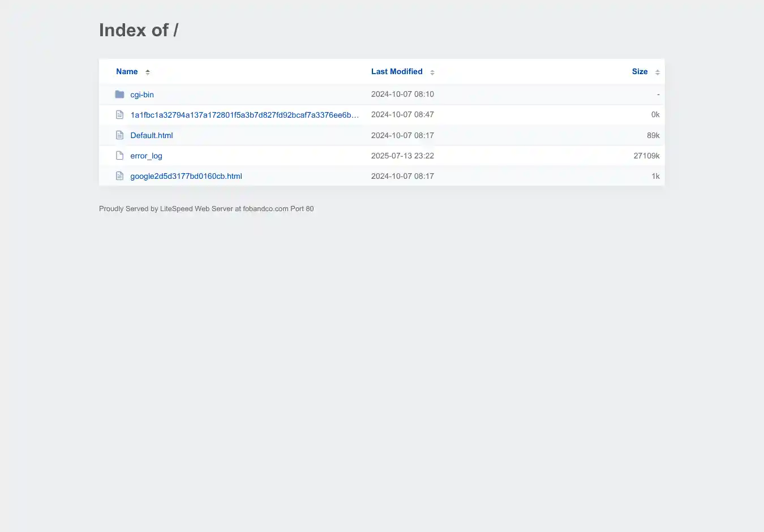
Task: Click the sort arrows next to Size
Action: click(657, 72)
